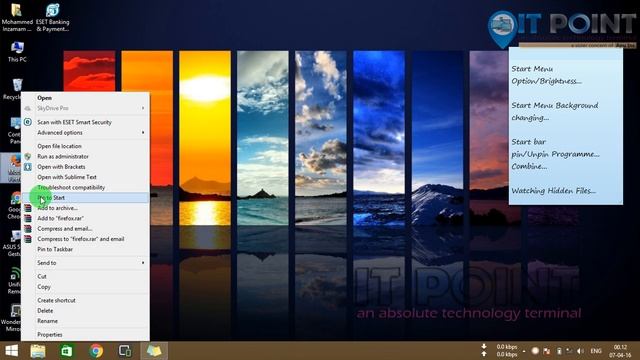The height and width of the screenshot is (360, 640).
Task: Choose Pin to Start
Action: tap(85, 198)
